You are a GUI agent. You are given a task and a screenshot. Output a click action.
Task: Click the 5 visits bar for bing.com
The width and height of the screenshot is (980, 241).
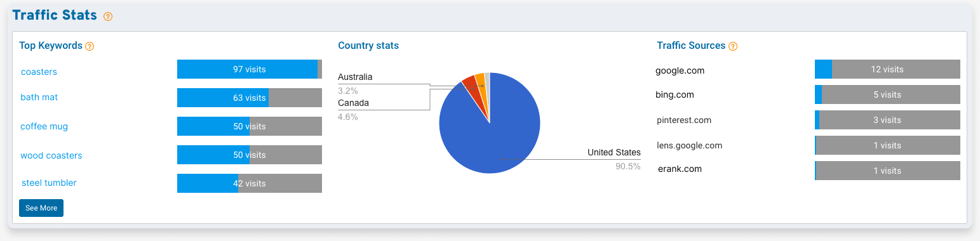pyautogui.click(x=887, y=94)
